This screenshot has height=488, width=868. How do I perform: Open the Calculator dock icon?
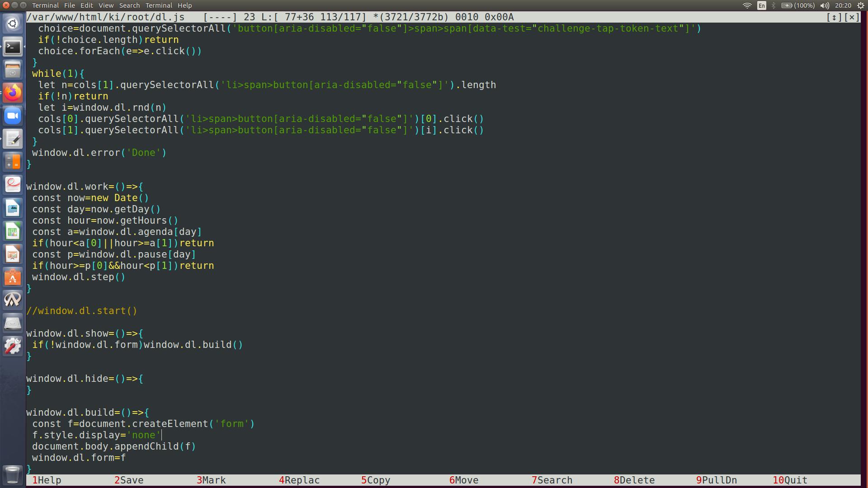click(x=13, y=162)
